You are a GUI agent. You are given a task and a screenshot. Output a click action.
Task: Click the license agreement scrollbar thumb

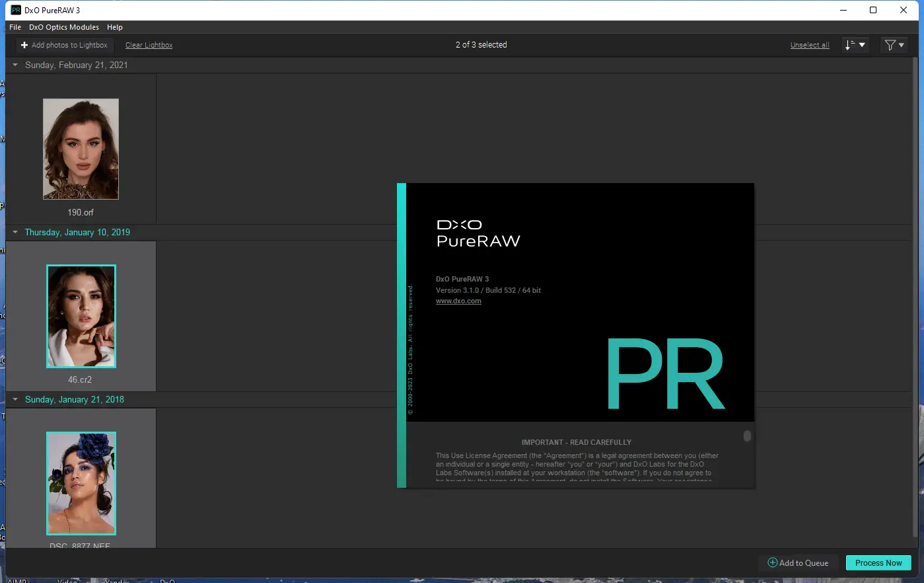point(747,436)
